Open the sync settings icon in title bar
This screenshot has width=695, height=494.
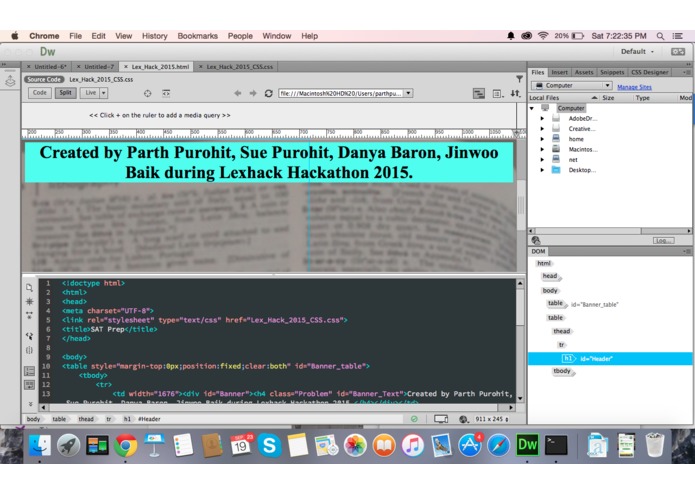678,51
